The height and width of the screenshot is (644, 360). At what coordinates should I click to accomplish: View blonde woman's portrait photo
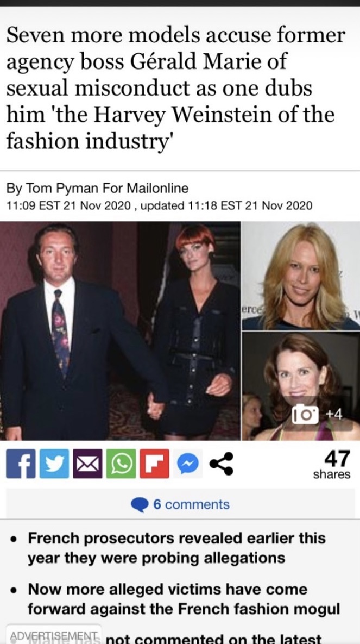pos(301,276)
